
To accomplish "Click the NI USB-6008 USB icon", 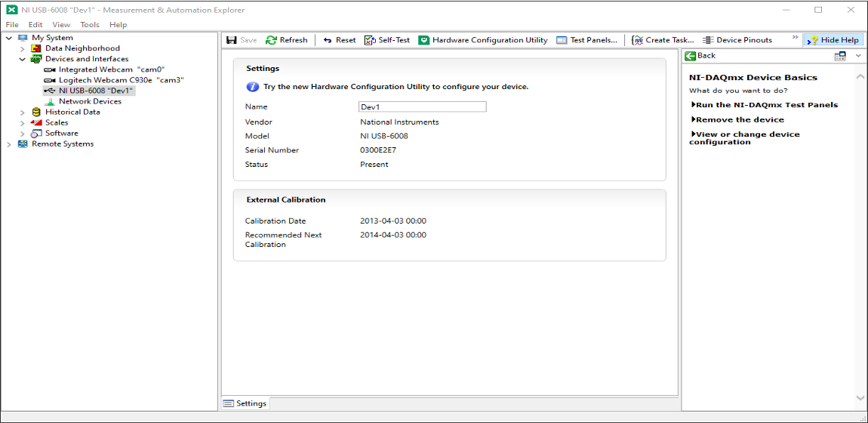I will [x=50, y=91].
